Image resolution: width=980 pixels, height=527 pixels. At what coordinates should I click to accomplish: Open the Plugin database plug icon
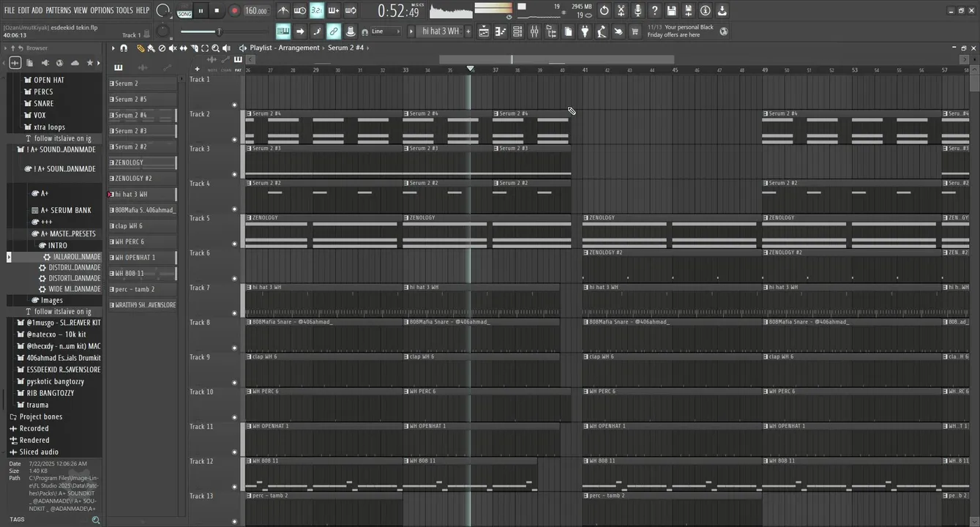(x=585, y=31)
